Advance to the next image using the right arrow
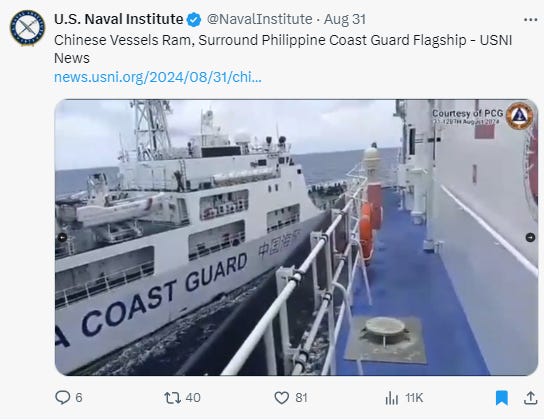 click(x=530, y=237)
